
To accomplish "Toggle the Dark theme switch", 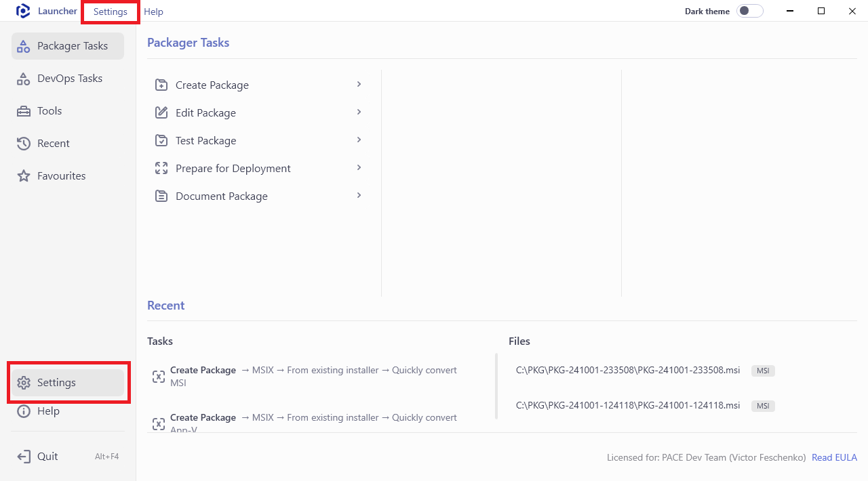I will point(750,11).
